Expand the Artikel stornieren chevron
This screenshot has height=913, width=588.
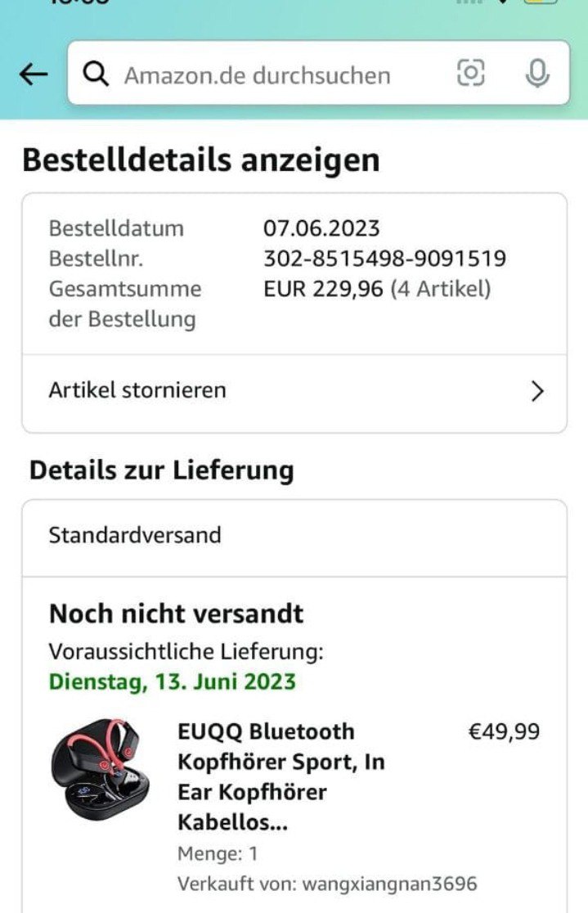click(x=537, y=391)
